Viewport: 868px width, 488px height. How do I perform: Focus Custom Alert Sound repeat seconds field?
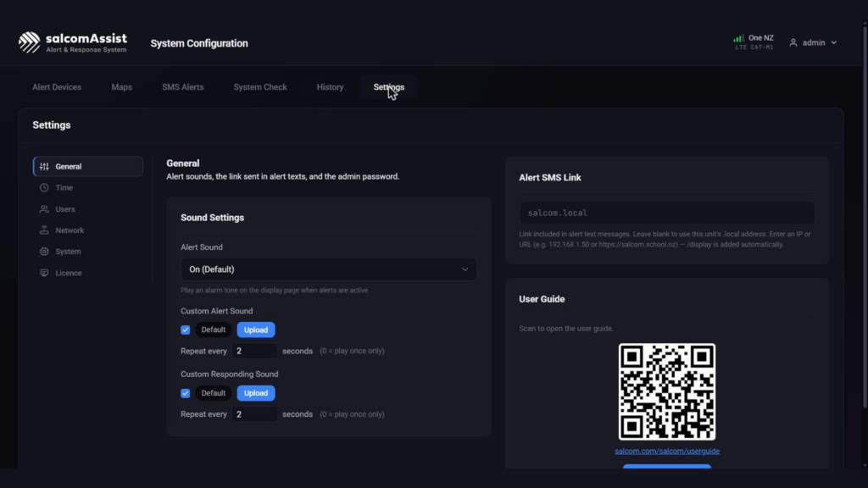pos(254,351)
